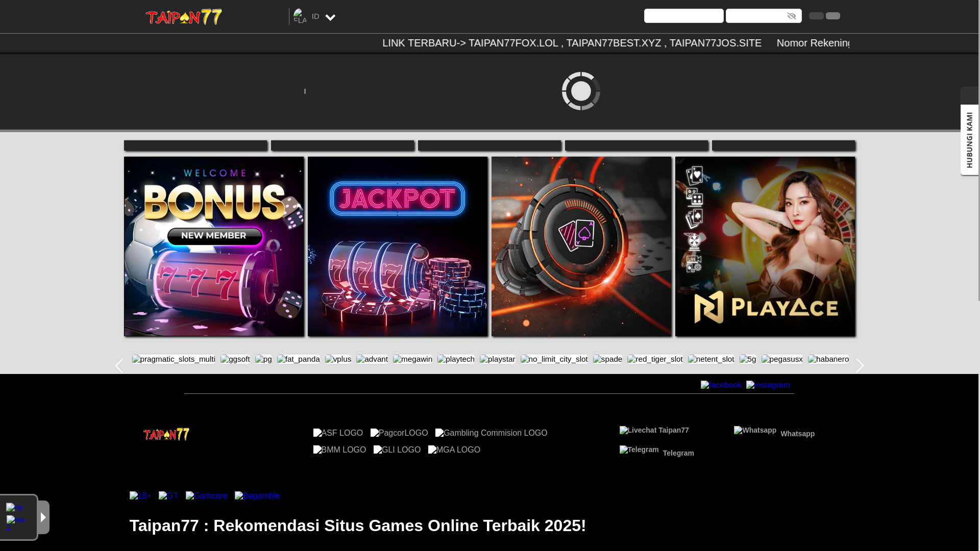The height and width of the screenshot is (551, 980).
Task: Open Livechat Taipan77 contact
Action: pos(654,431)
